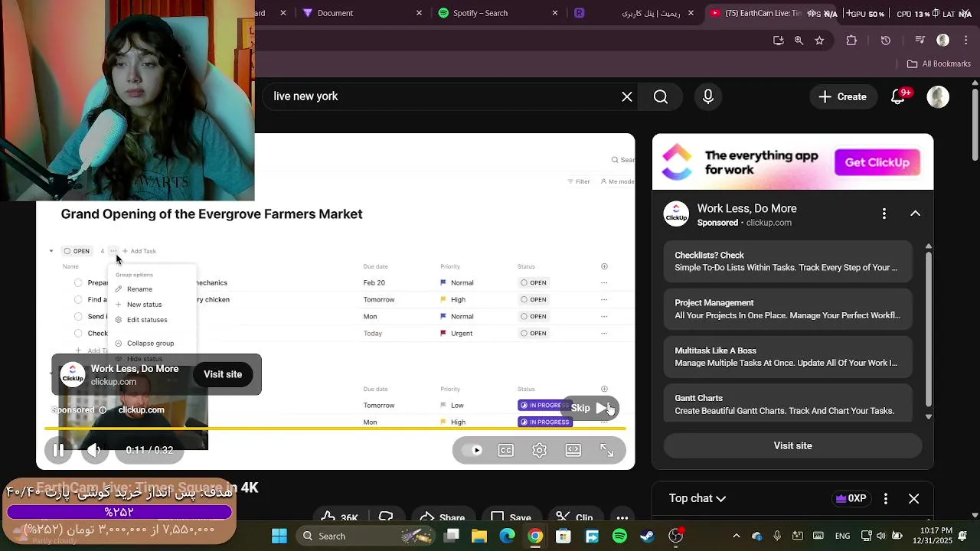
Task: Start voice search with the microphone button
Action: [708, 96]
